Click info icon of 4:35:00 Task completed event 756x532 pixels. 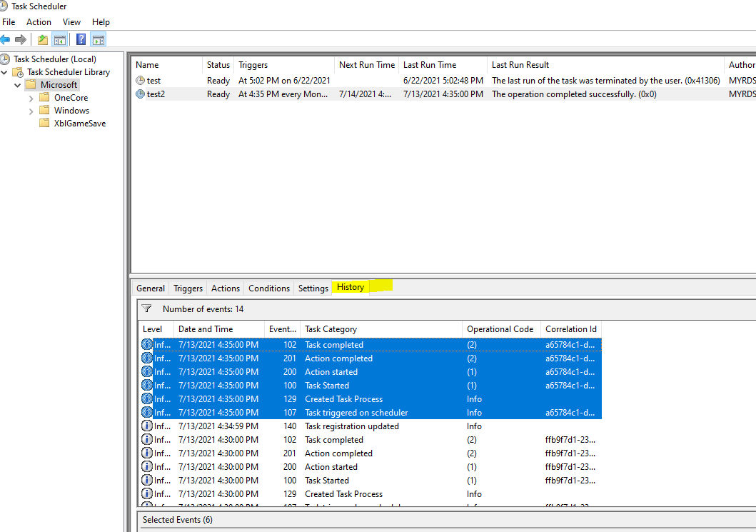tap(146, 344)
